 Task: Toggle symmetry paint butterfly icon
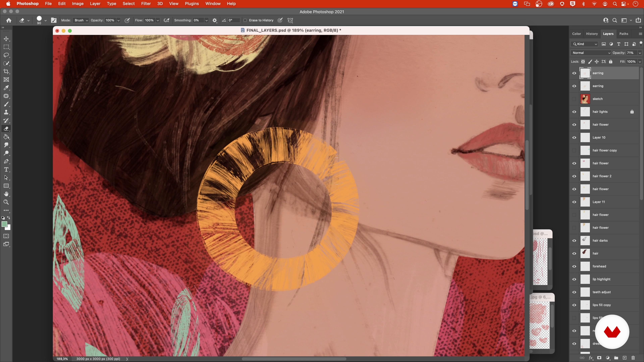point(290,20)
